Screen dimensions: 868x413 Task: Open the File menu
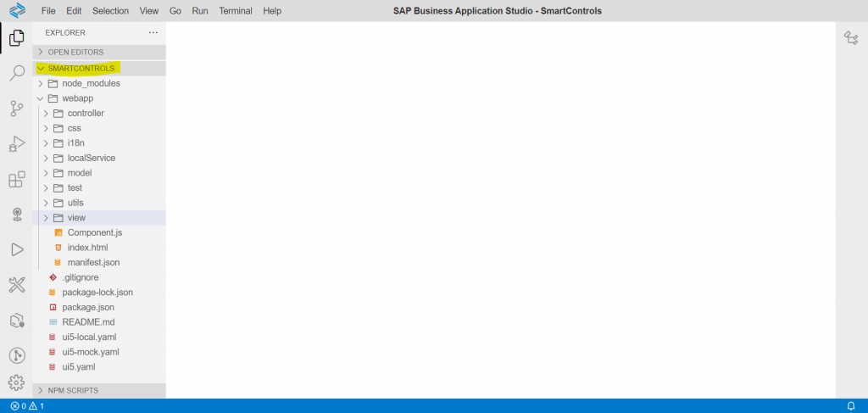click(x=48, y=10)
